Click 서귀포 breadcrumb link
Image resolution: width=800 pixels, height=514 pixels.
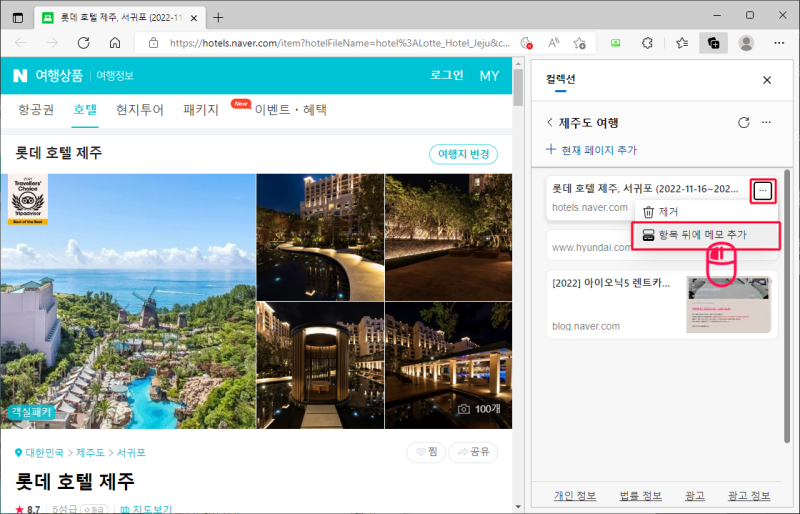coord(131,453)
